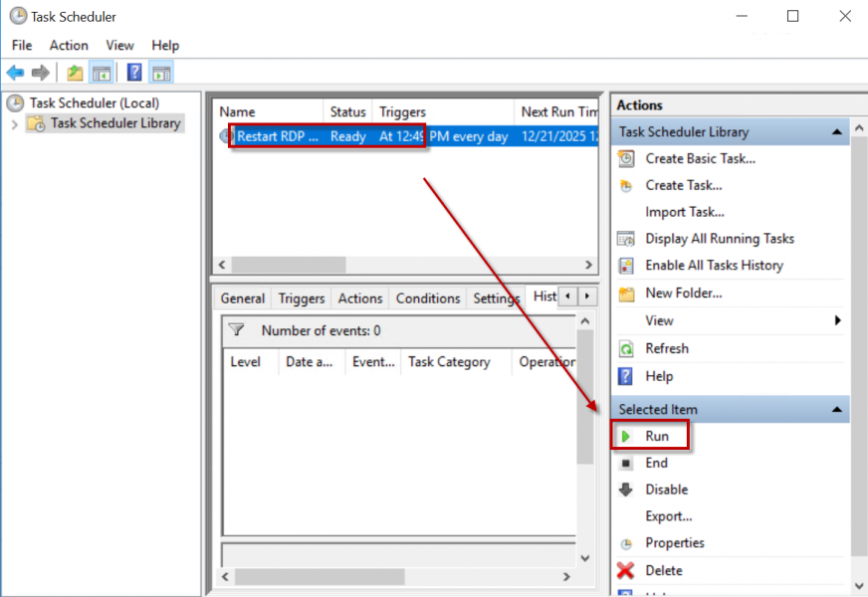The image size is (868, 597).
Task: Open the Action menu in the menu bar
Action: 69,45
